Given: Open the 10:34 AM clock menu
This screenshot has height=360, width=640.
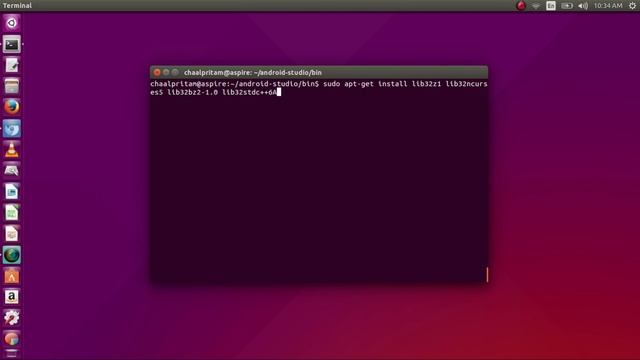Looking at the screenshot, I should tap(608, 6).
